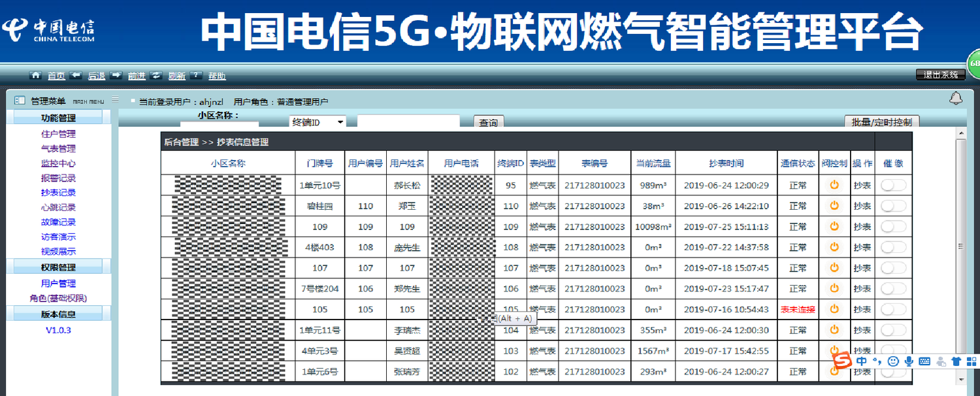
Task: Collapse the 版本信息 section header
Action: click(59, 314)
